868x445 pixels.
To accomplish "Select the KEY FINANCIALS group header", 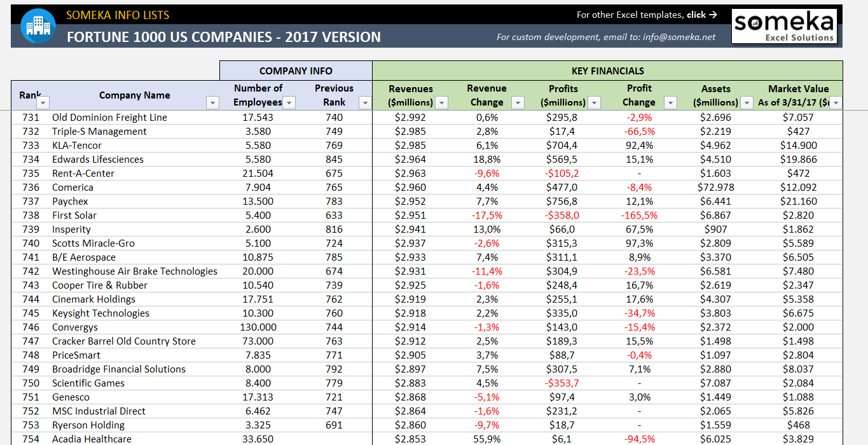I will pos(607,71).
